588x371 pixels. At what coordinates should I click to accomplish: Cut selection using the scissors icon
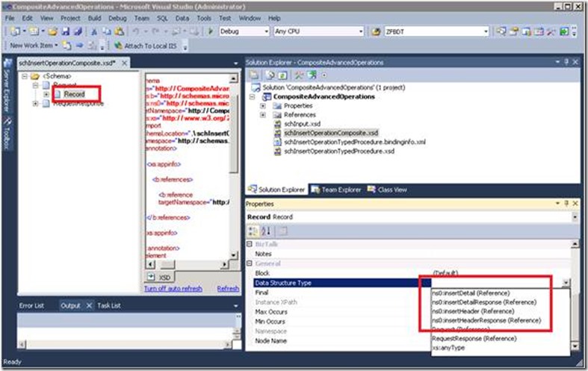point(94,32)
